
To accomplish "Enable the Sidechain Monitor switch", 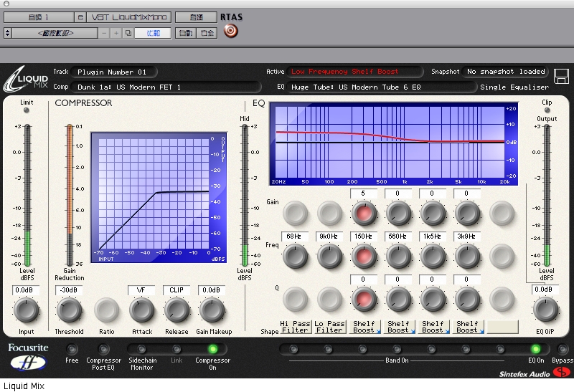I will (141, 349).
